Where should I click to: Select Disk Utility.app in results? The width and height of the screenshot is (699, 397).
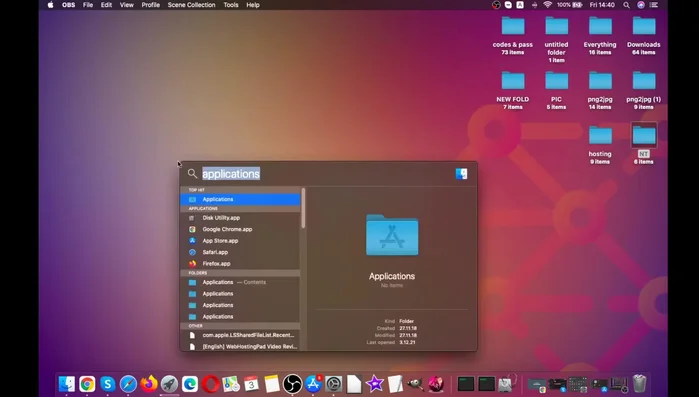240,218
